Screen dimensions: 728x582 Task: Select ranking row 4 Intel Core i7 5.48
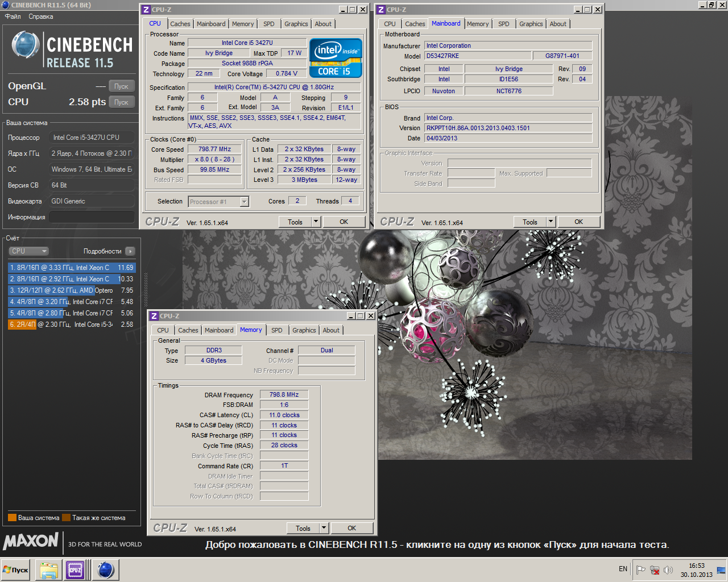(72, 302)
